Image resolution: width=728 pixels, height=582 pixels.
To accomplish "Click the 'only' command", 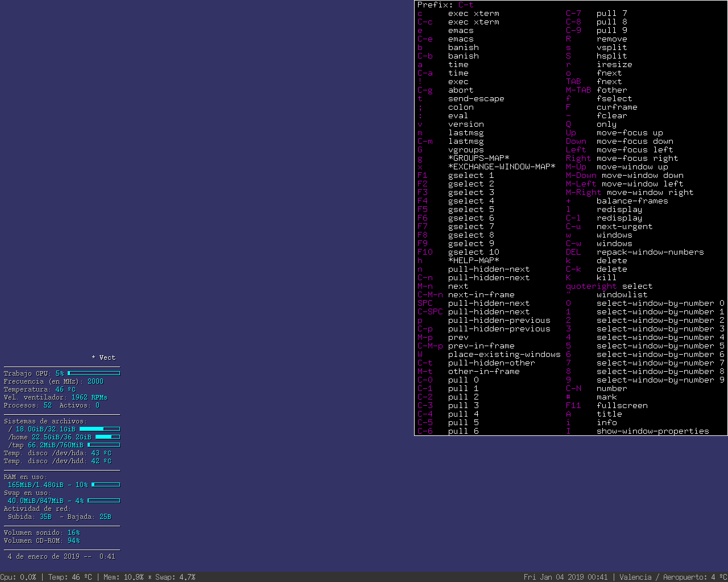I will (x=607, y=124).
